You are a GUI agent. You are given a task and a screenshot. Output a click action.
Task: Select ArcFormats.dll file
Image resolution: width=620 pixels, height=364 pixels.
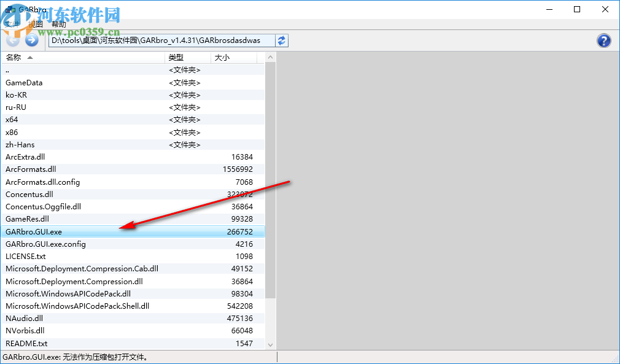[x=133, y=169]
